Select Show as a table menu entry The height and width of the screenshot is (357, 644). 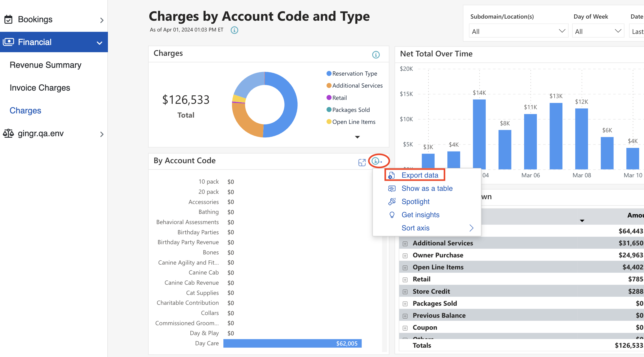(x=427, y=188)
